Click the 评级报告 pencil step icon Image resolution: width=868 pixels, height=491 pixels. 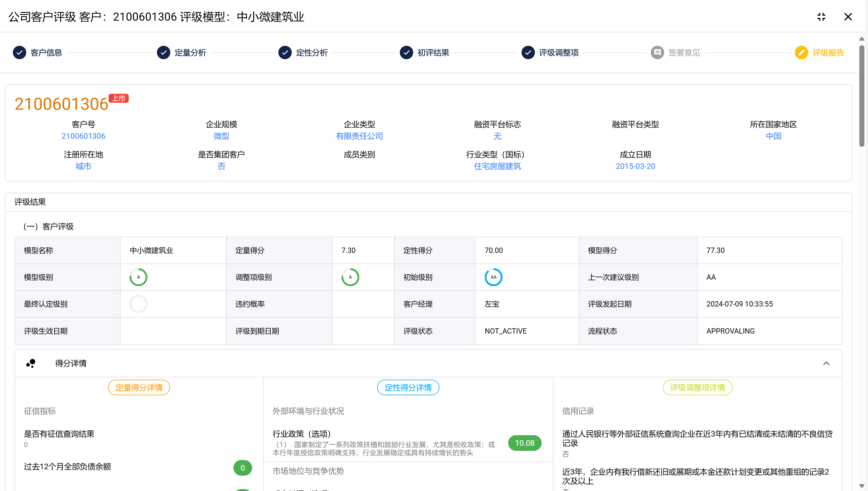(x=801, y=52)
